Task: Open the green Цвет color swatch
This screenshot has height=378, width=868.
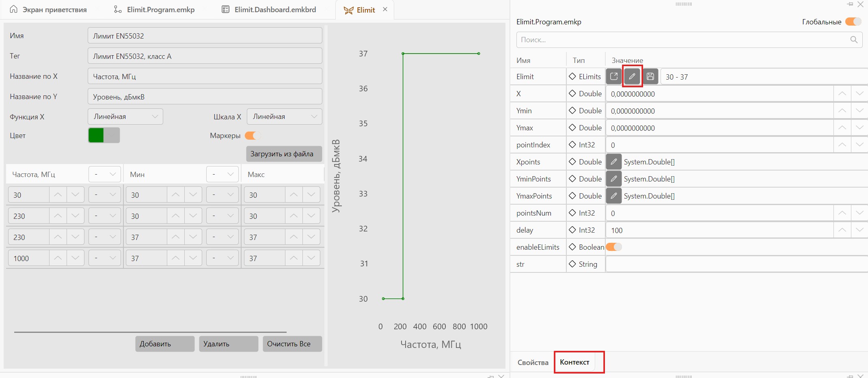Action: point(104,135)
